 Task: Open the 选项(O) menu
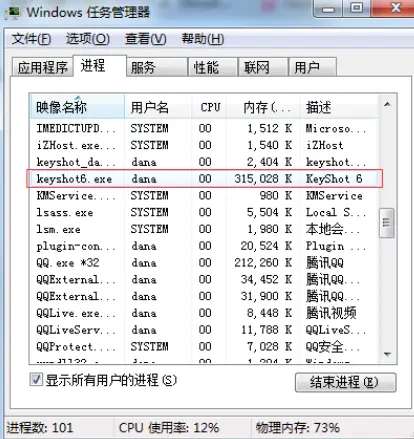tap(88, 39)
